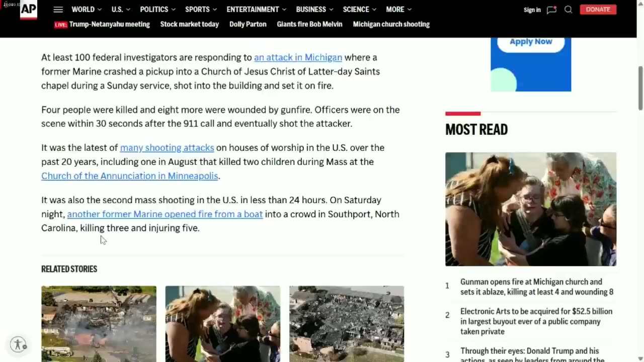
Task: Open Most Read story 'Through their eyes: Donald Trump'
Action: pyautogui.click(x=532, y=355)
